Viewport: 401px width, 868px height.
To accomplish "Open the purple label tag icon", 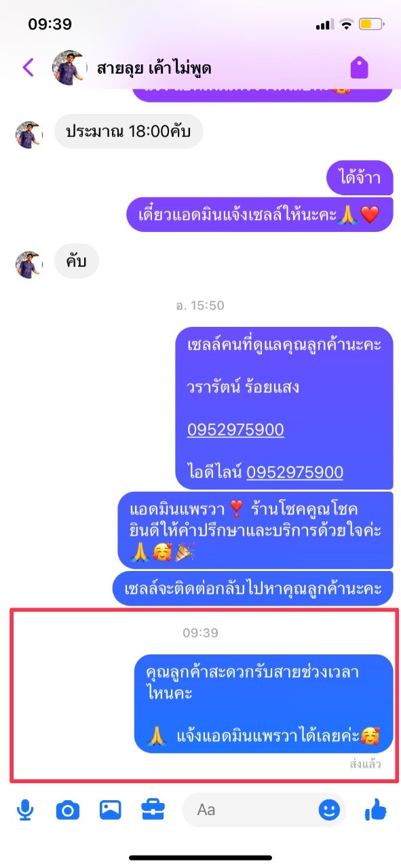I will [359, 67].
